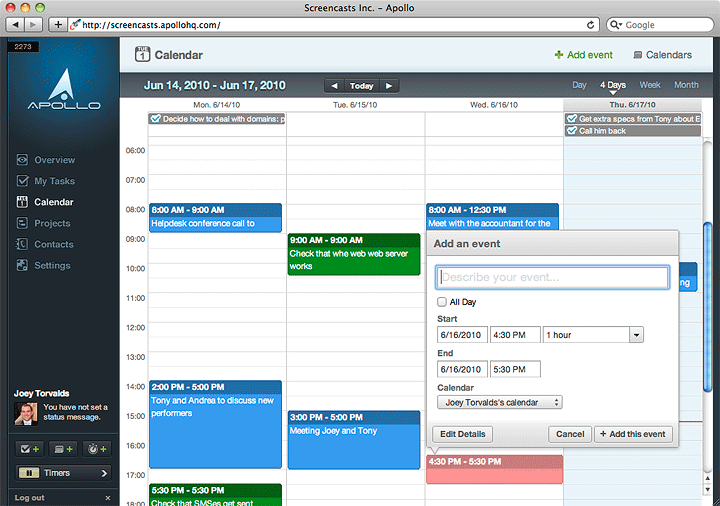Click the end time field 5:30 PM
The width and height of the screenshot is (720, 506).
pyautogui.click(x=515, y=369)
